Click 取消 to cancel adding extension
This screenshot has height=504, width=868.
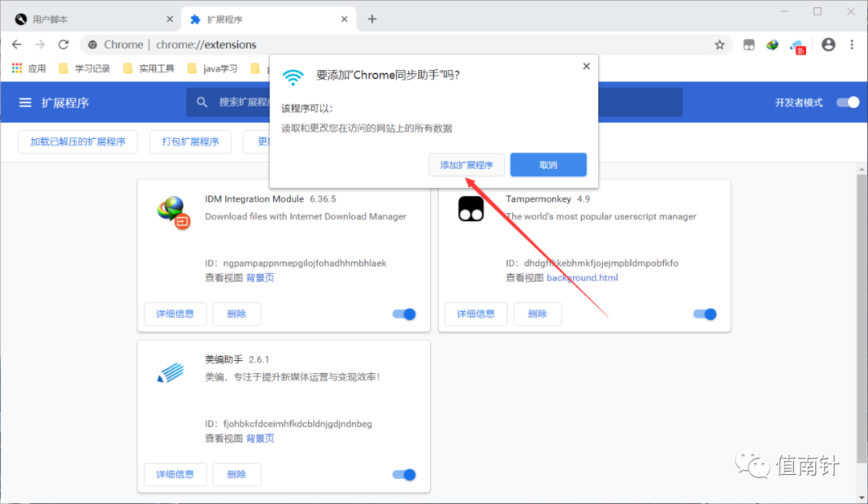(x=549, y=165)
